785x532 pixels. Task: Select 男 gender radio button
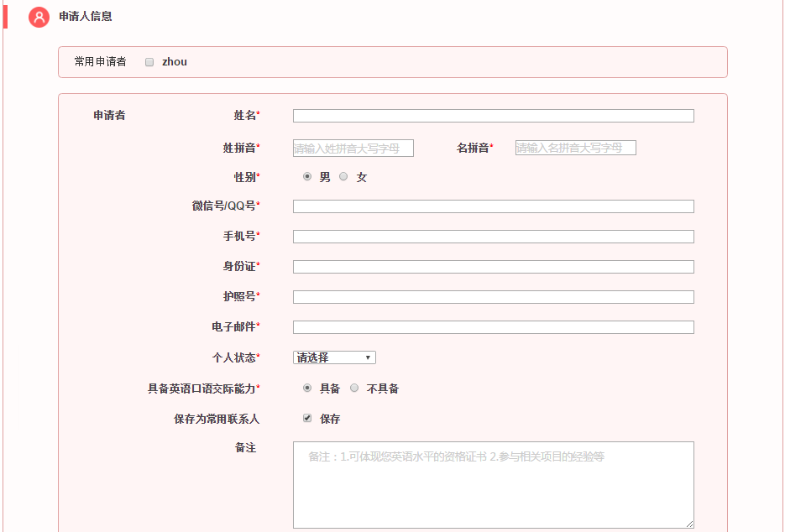pyautogui.click(x=307, y=177)
